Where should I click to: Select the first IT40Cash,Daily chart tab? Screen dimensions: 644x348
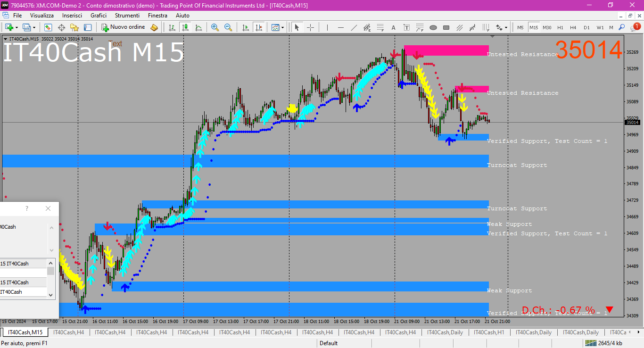(x=445, y=332)
